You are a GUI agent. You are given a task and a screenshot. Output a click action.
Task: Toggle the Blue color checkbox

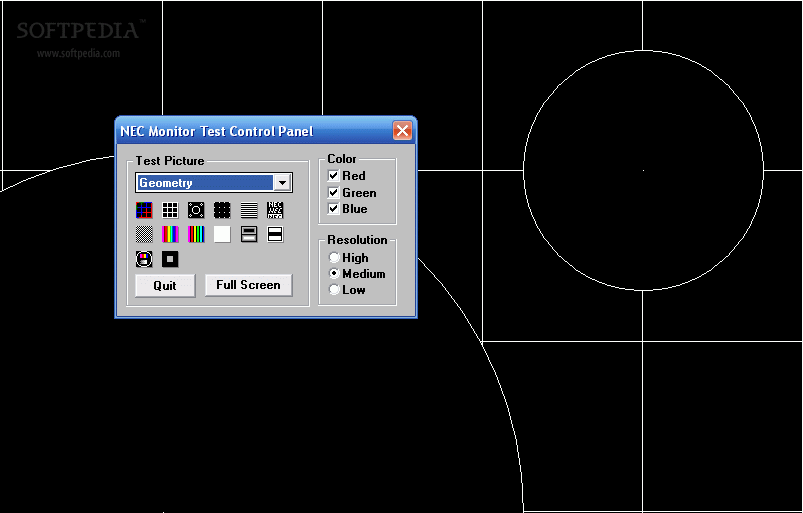333,209
